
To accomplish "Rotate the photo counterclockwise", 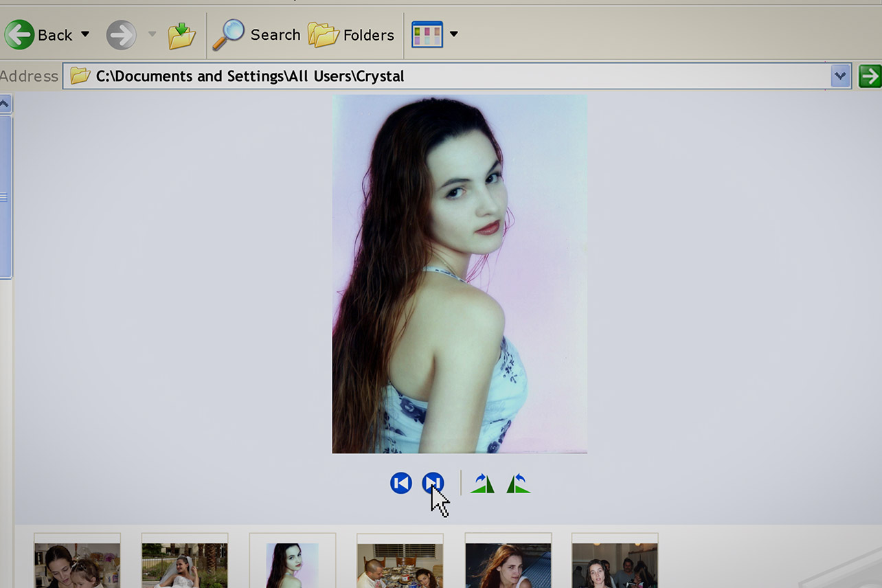I will click(x=518, y=484).
